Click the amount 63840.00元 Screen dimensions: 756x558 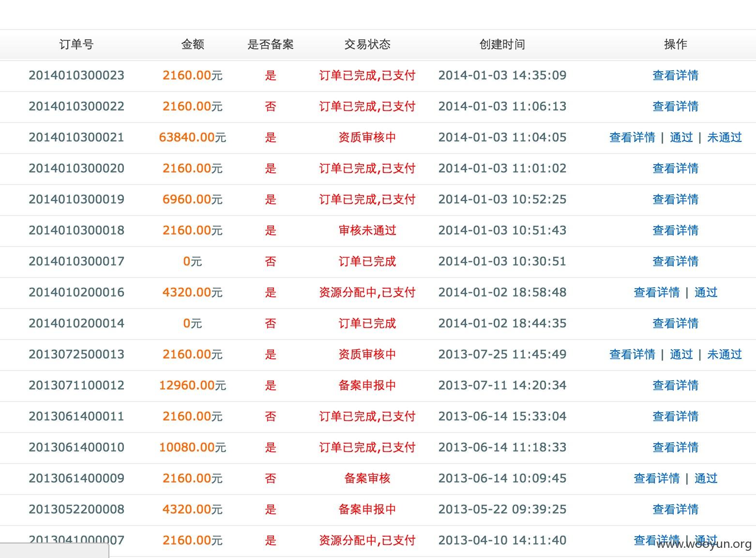[x=193, y=138]
